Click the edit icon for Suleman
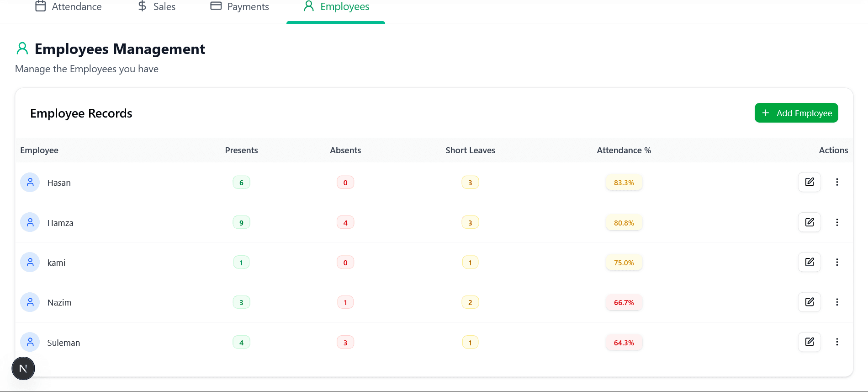The image size is (868, 392). click(809, 342)
